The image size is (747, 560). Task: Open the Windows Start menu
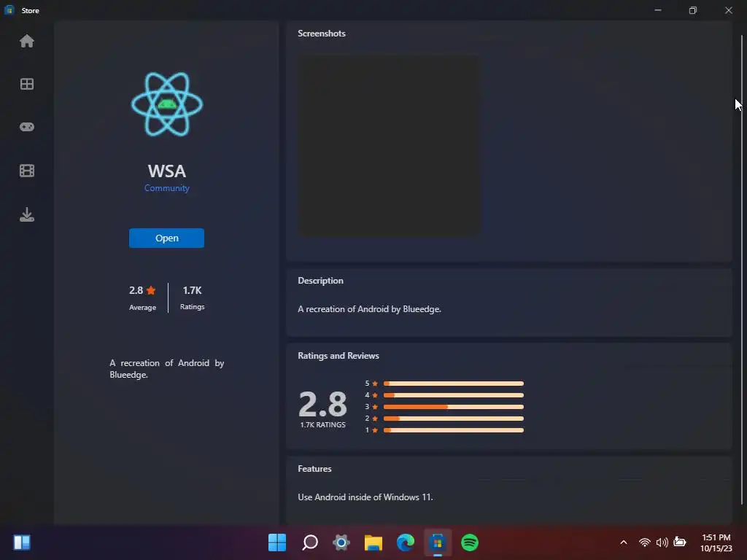pos(277,542)
